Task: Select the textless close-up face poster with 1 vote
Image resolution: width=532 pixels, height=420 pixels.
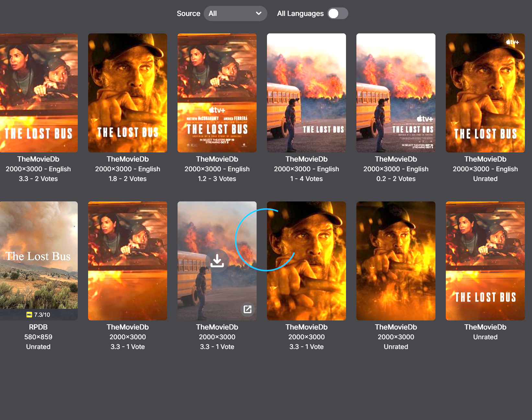Action: point(306,261)
